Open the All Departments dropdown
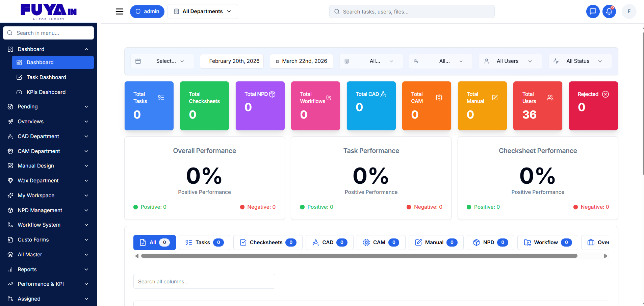644x306 pixels. click(203, 11)
